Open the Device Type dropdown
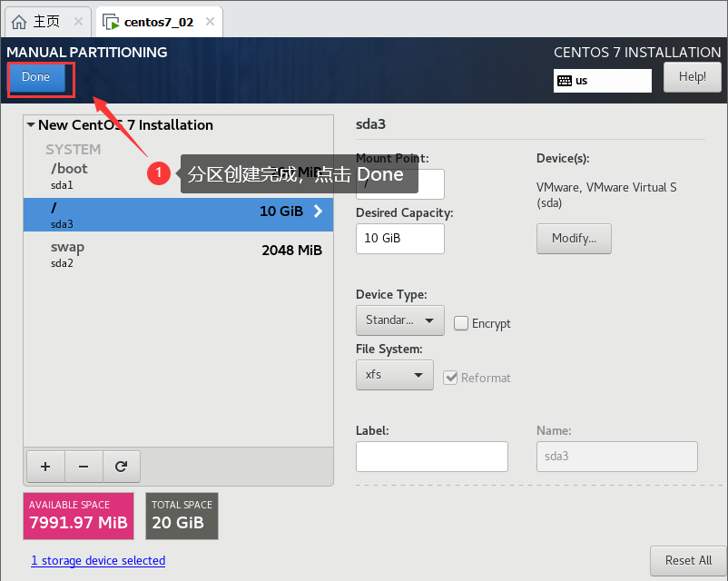 399,320
